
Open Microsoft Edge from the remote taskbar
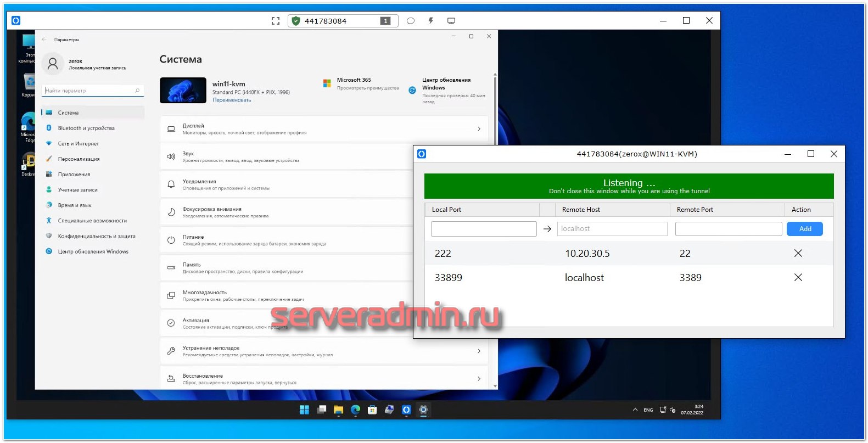pyautogui.click(x=355, y=410)
